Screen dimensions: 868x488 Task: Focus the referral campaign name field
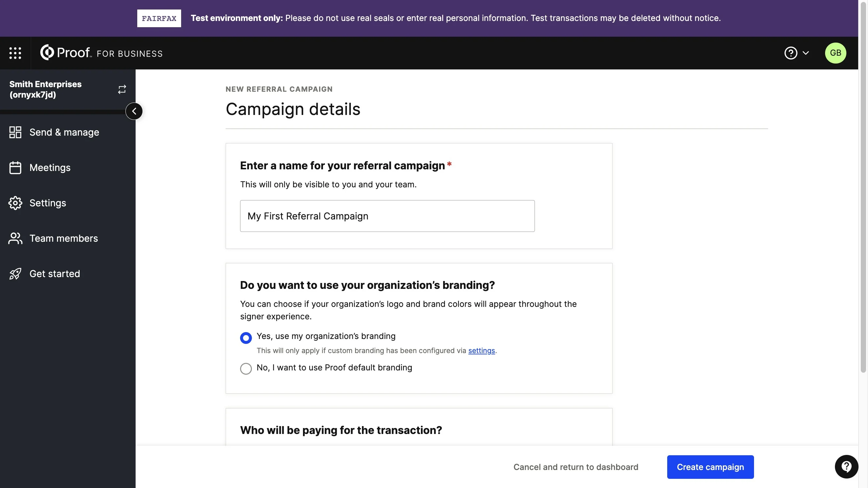tap(387, 216)
